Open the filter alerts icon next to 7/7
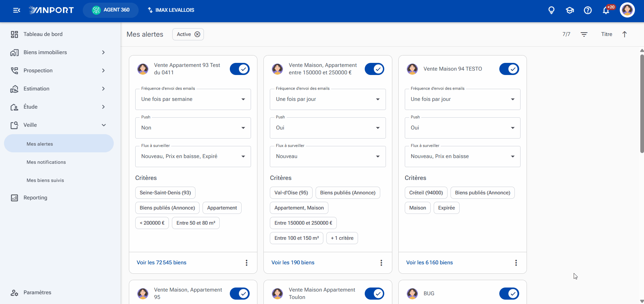This screenshot has height=304, width=644. point(584,34)
